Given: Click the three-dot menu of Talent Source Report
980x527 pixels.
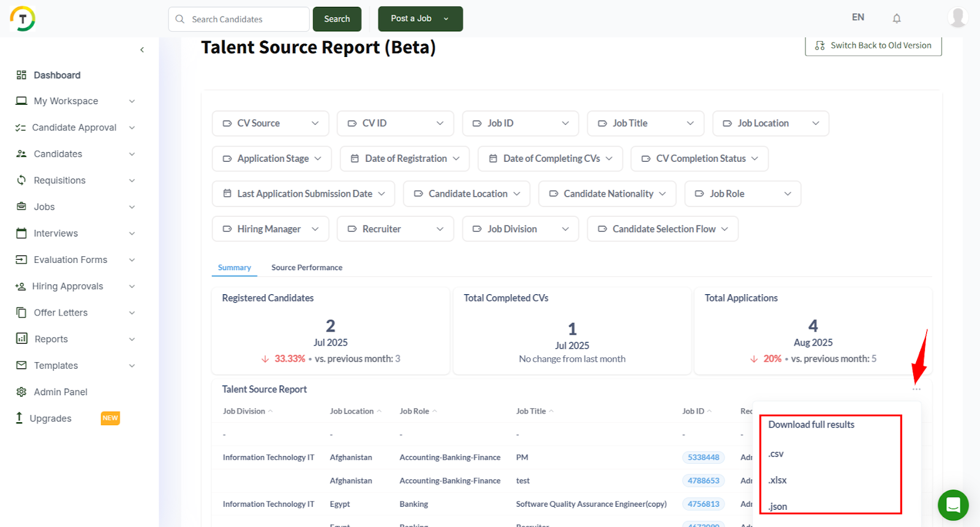Looking at the screenshot, I should (x=916, y=390).
